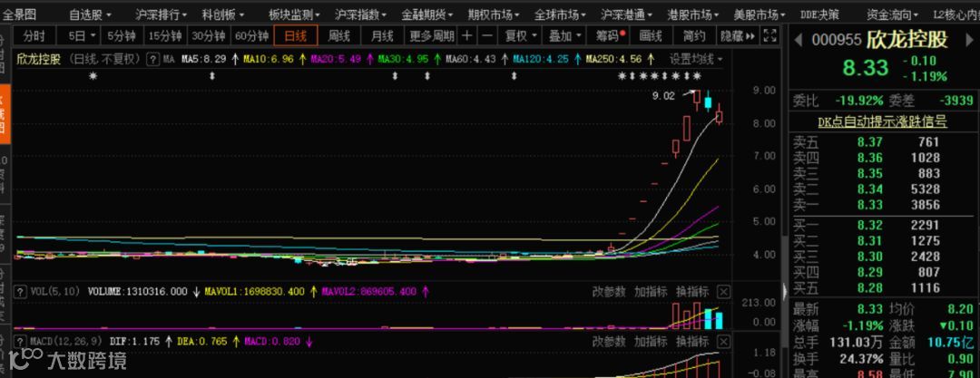Click 改参数 in the MACD panel

point(609,342)
